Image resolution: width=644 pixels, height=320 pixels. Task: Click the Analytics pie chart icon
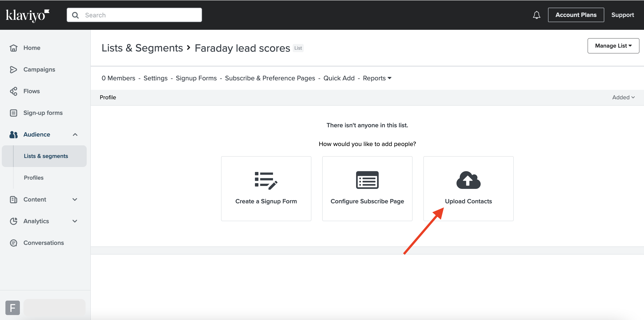(x=14, y=221)
